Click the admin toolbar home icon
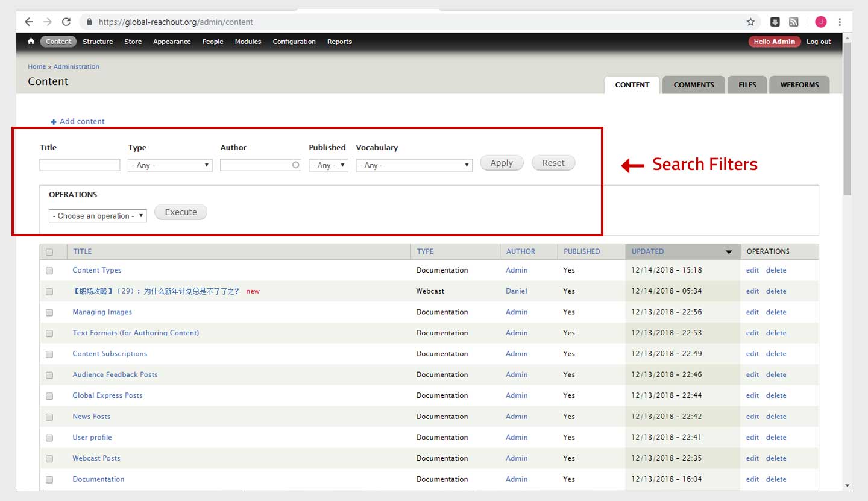Viewport: 868px width, 501px height. (31, 42)
